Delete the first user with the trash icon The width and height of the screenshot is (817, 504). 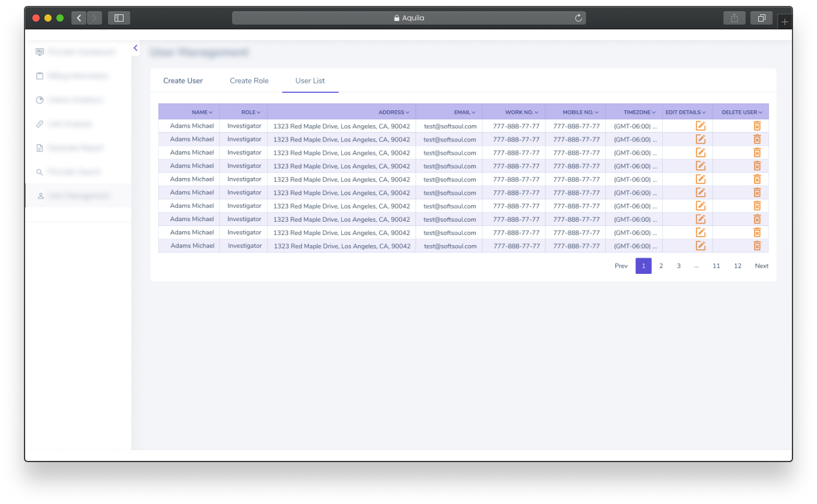pos(756,126)
